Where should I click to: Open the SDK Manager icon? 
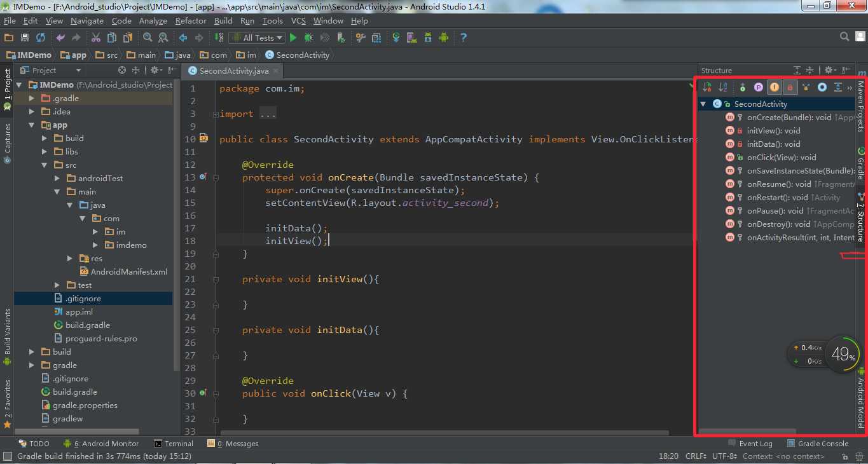[x=427, y=38]
